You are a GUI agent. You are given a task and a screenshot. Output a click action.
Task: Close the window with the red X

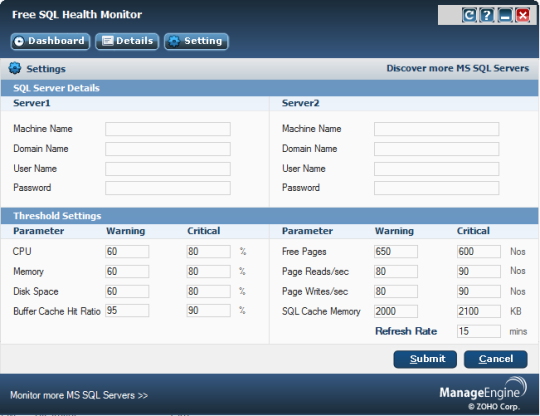[x=523, y=15]
